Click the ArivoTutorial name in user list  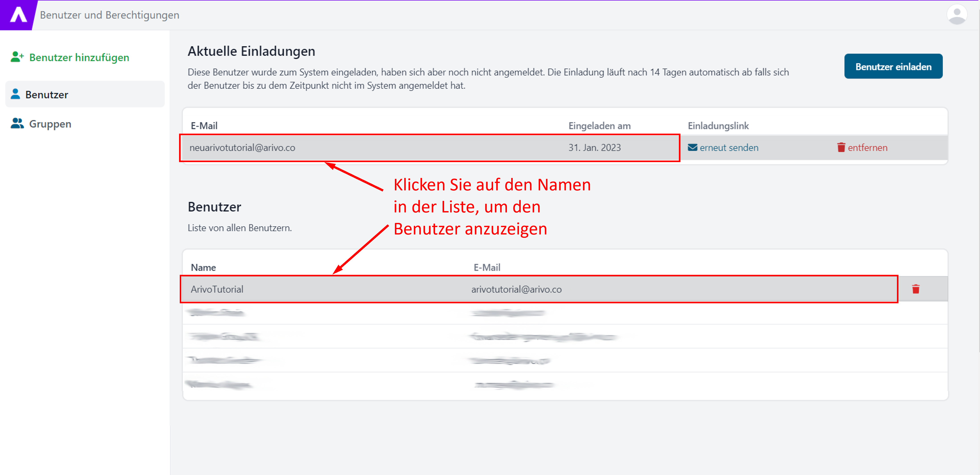coord(217,289)
